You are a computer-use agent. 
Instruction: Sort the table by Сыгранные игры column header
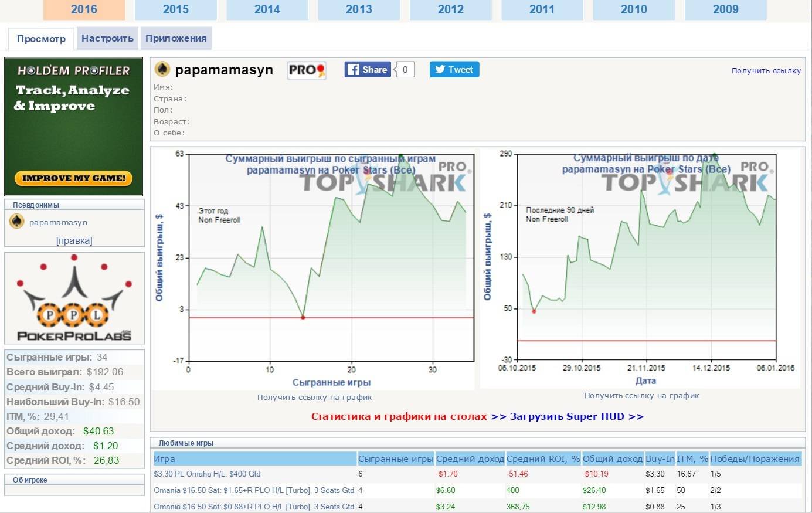click(x=396, y=458)
